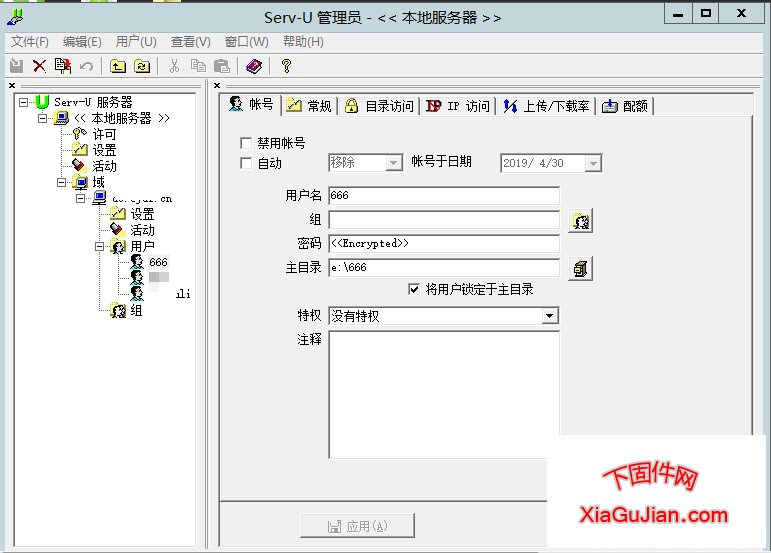Open the 查看(V) menu

[190, 42]
